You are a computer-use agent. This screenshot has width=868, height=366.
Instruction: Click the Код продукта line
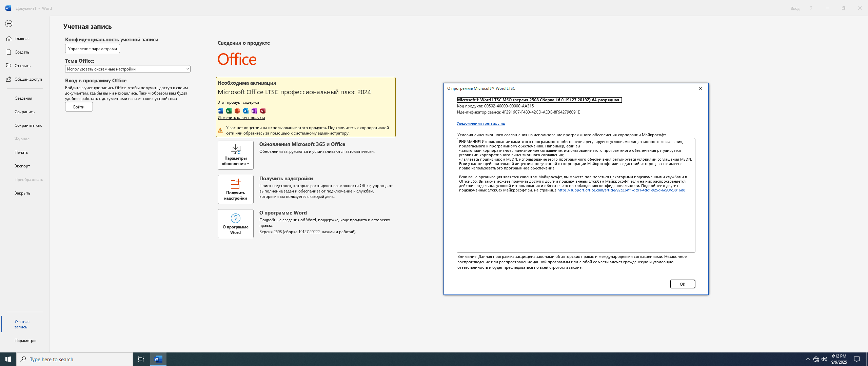(495, 106)
